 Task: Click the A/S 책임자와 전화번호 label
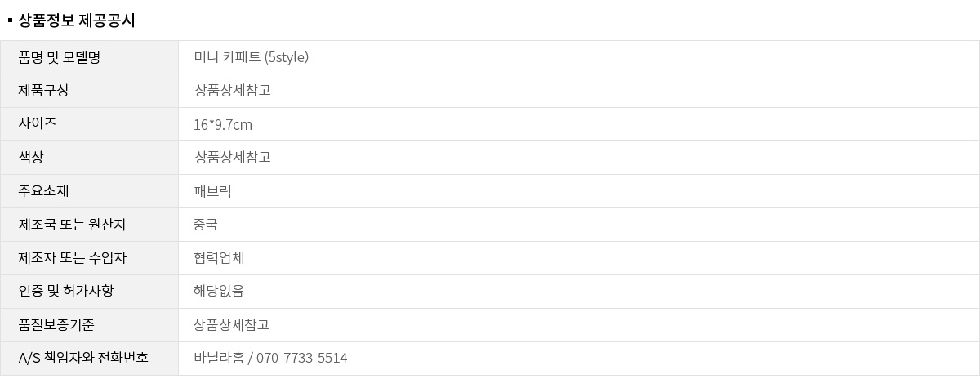click(83, 359)
